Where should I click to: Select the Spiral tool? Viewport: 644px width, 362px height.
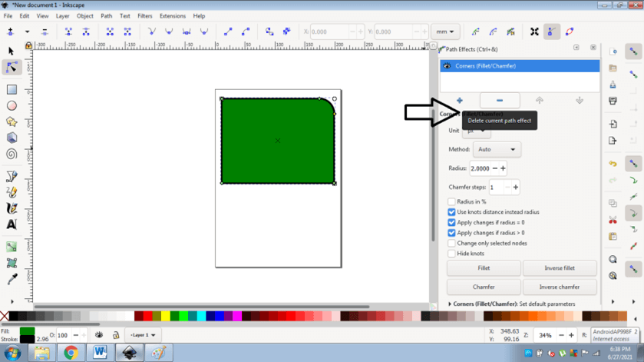12,154
